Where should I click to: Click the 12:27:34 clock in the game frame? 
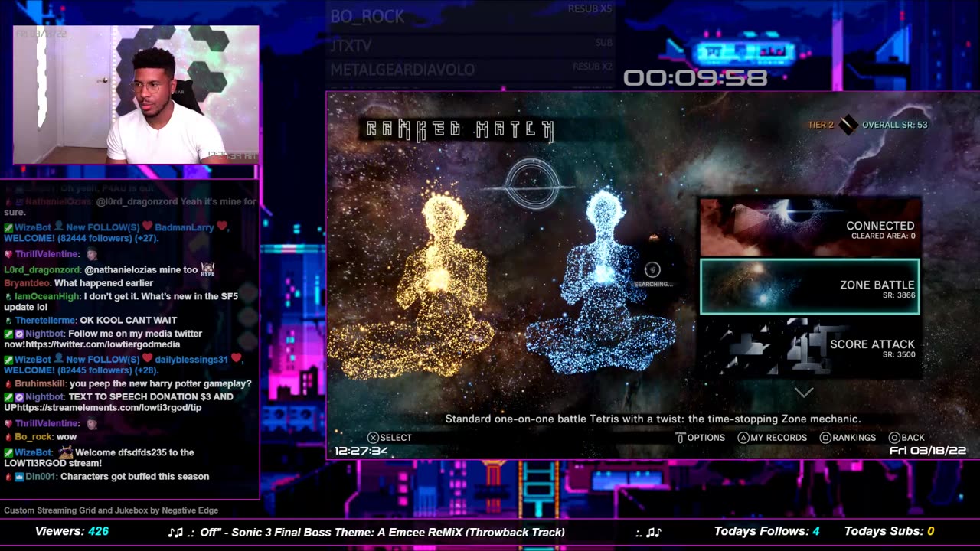coord(361,451)
